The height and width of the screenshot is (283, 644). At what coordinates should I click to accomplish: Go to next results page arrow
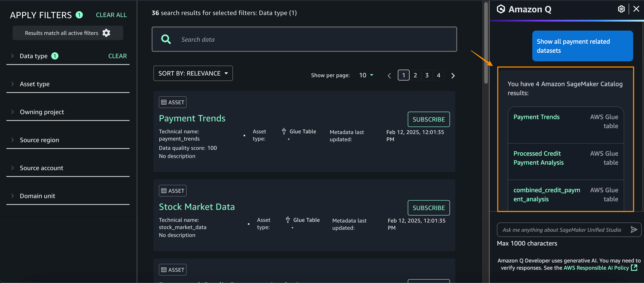453,75
